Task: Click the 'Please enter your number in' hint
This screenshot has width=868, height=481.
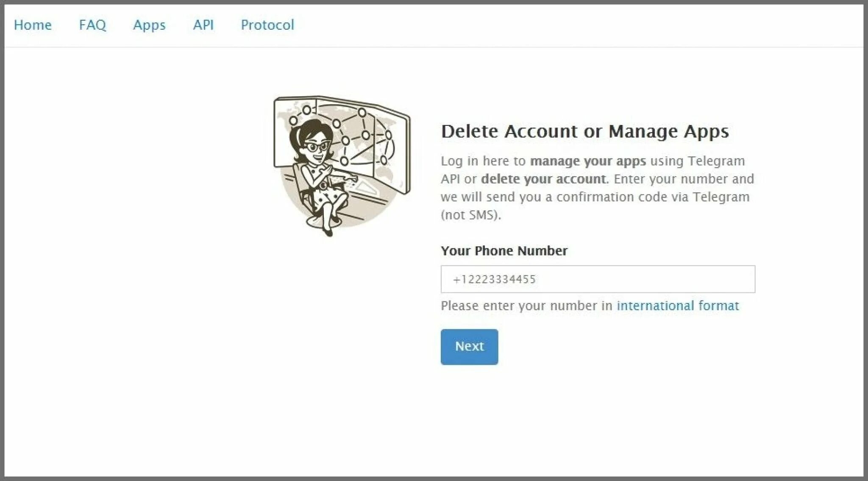Action: [526, 306]
